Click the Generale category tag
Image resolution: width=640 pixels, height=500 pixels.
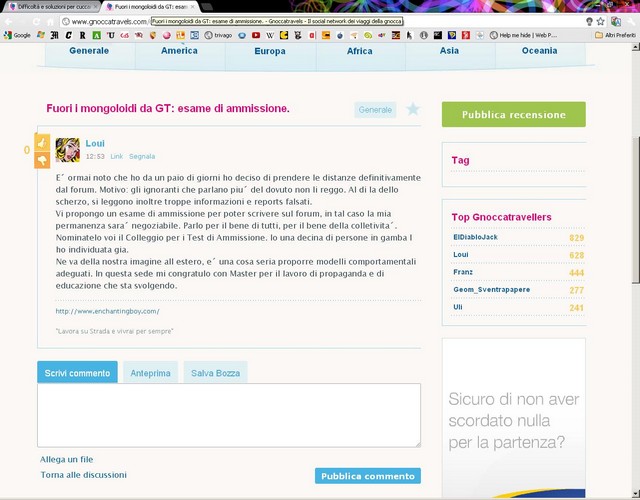point(375,109)
